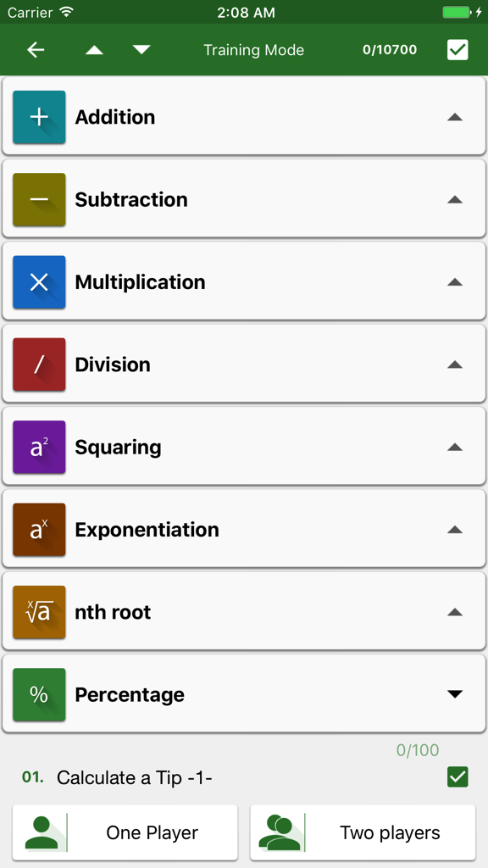Start a One Player game
This screenshot has width=488, height=868.
(124, 832)
